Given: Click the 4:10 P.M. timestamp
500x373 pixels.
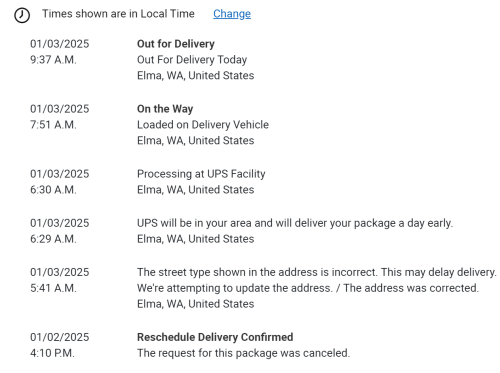Looking at the screenshot, I should click(x=52, y=353).
